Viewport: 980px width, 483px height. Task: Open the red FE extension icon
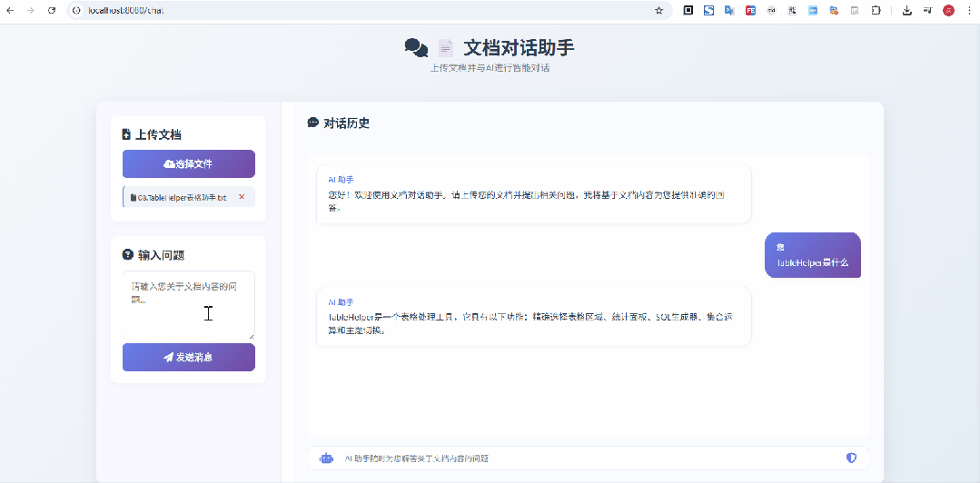750,11
